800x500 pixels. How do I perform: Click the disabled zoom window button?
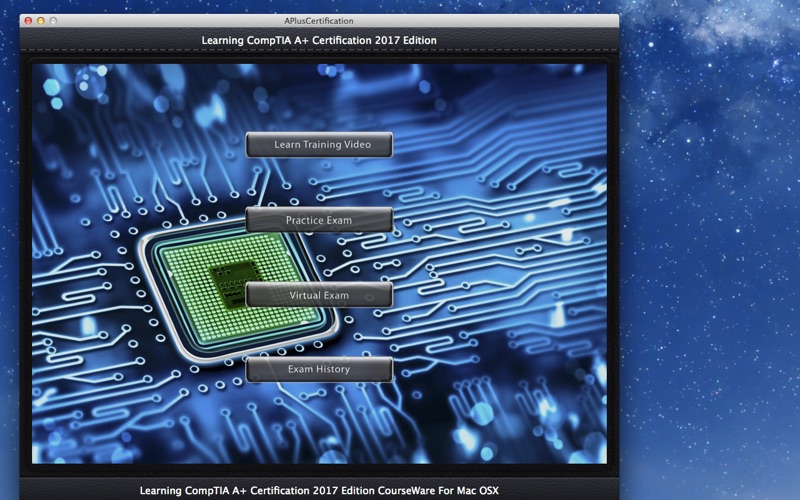pos(53,21)
